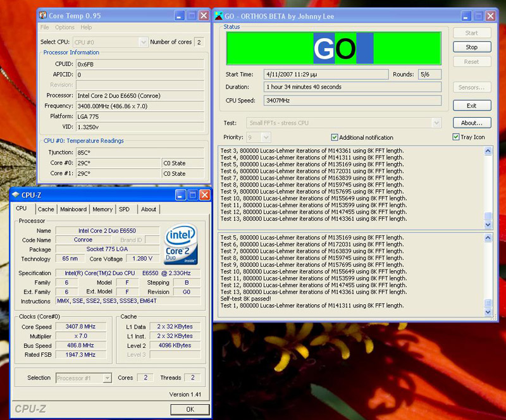Open the About... dialog in ORTHOS

click(x=472, y=123)
